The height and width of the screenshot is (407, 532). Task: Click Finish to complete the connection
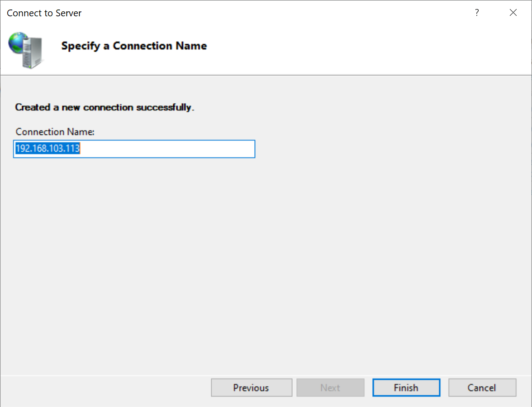pyautogui.click(x=406, y=388)
